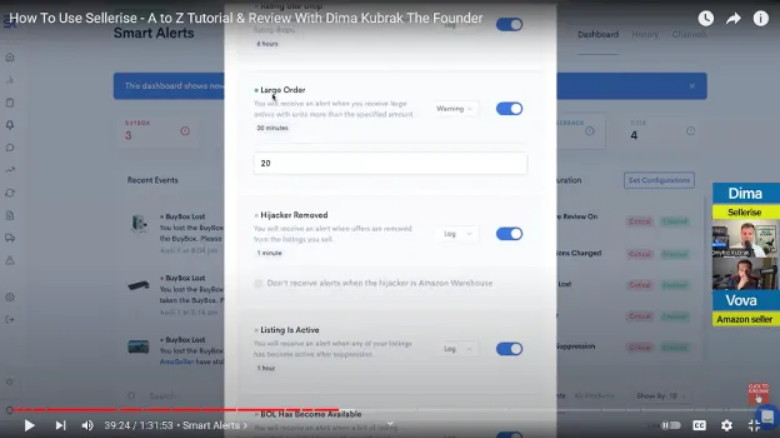Click first BuyBox Lost product thumbnail
Viewport: 780px width, 438px height.
[139, 223]
